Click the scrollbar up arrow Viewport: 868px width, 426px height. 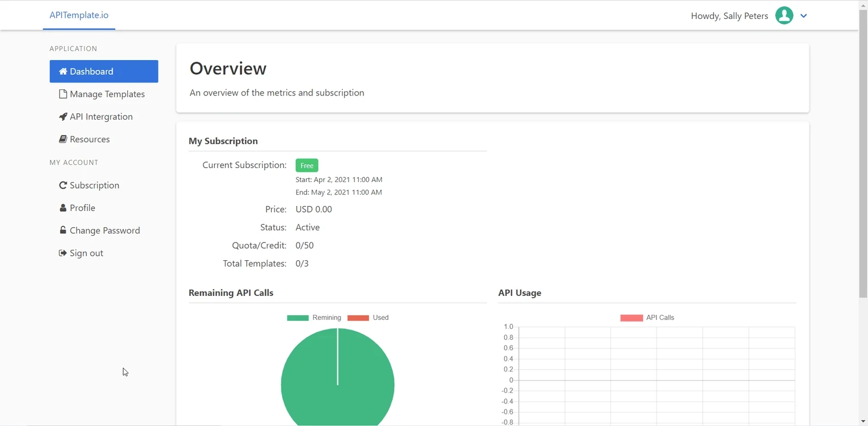coord(863,4)
